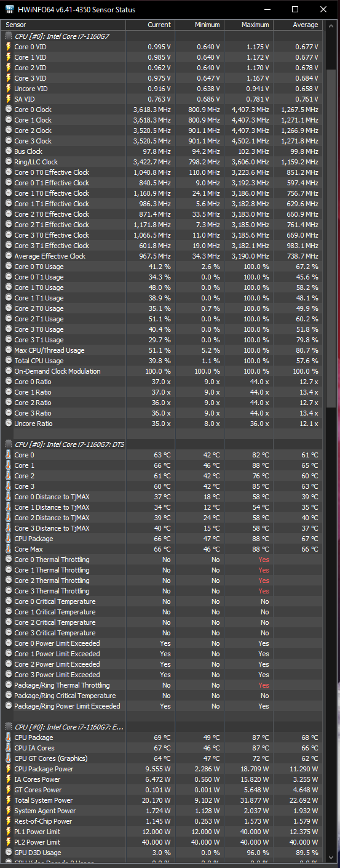The image size is (340, 868).
Task: Select Core 2 T1 Effective Clock row
Action: (x=162, y=225)
